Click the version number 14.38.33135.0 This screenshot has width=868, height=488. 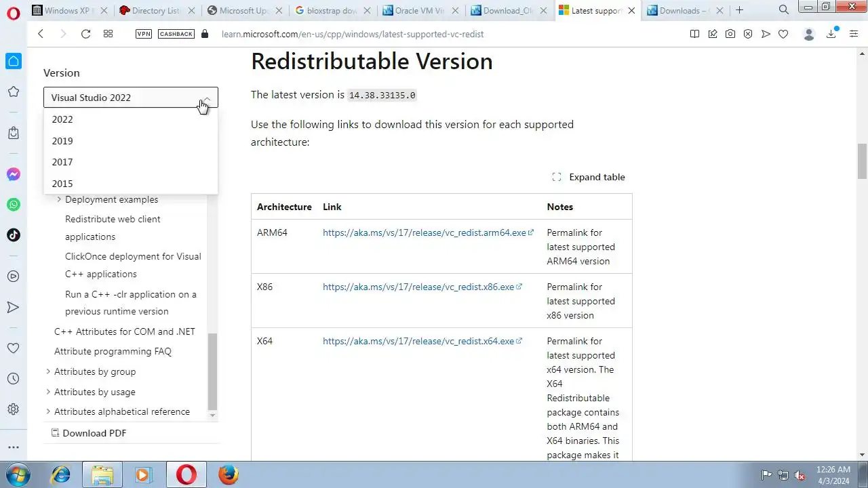(x=382, y=96)
